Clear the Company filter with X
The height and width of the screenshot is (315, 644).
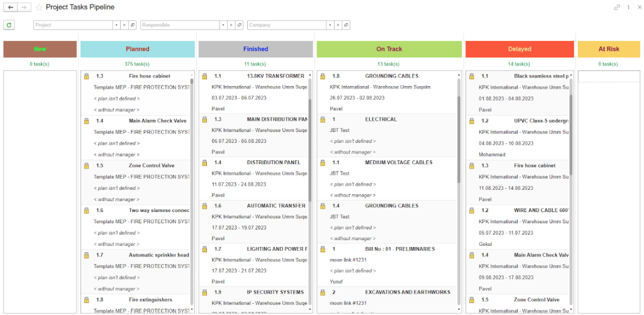[337, 25]
